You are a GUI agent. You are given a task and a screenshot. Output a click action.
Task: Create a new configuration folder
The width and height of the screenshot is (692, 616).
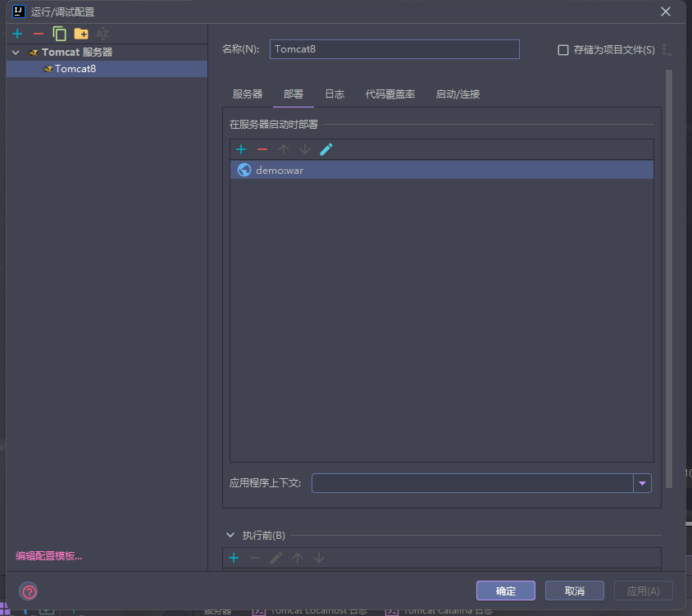(81, 34)
